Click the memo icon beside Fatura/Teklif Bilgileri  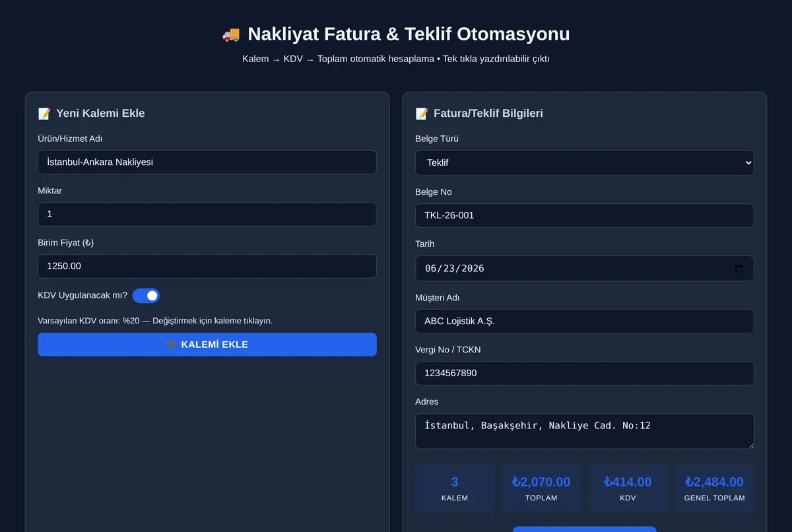[x=422, y=114]
